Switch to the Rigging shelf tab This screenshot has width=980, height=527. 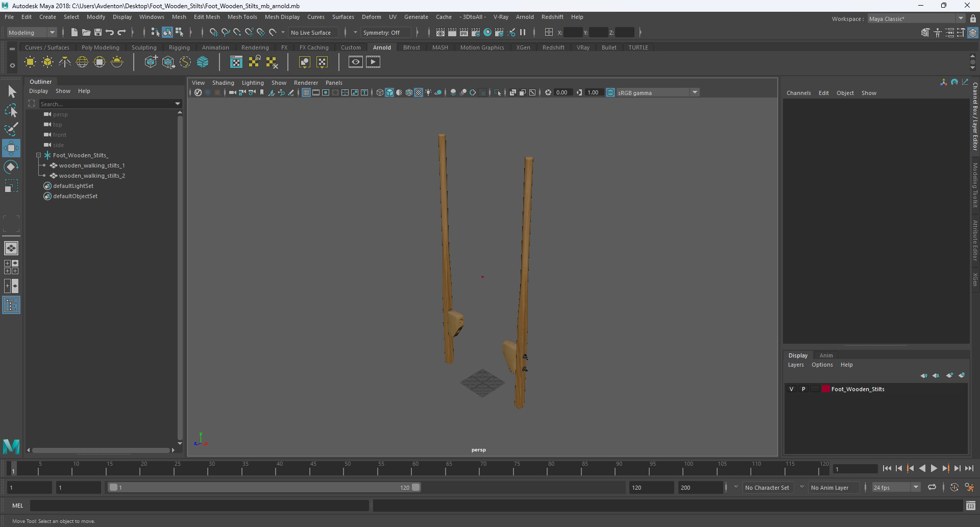click(179, 47)
